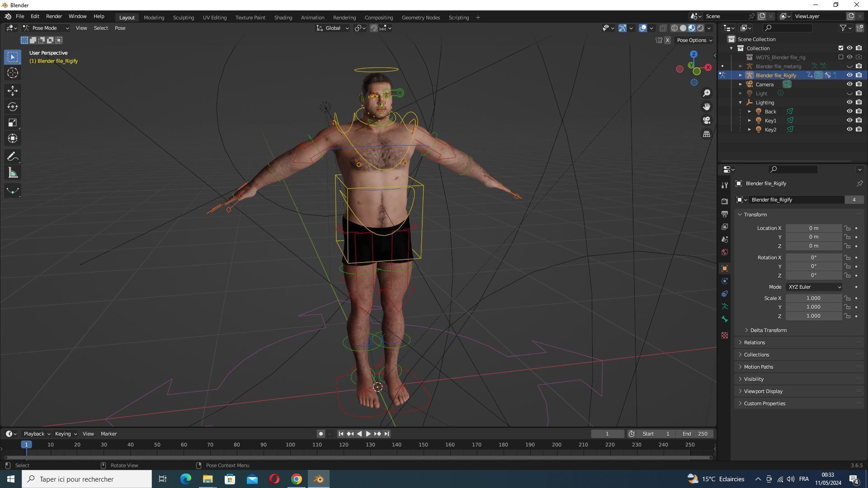Select the Scale tool in toolbar
The height and width of the screenshot is (488, 868).
13,123
